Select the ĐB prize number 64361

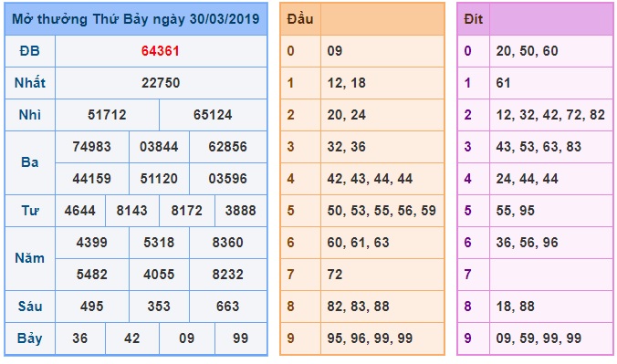(x=161, y=51)
